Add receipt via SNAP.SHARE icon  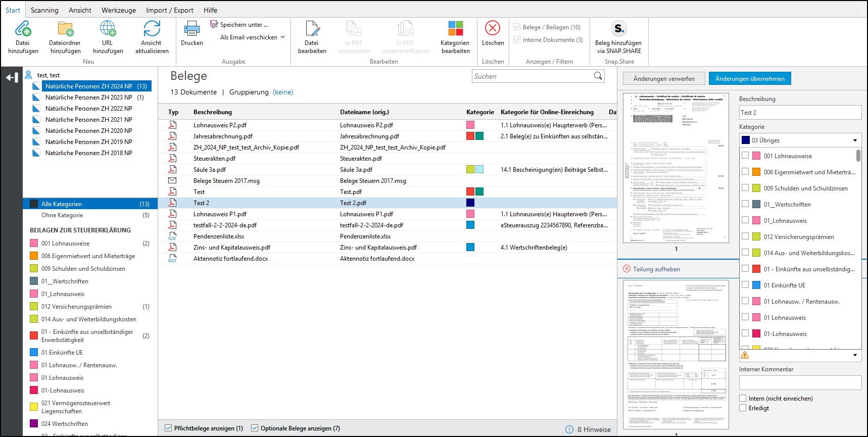(618, 28)
